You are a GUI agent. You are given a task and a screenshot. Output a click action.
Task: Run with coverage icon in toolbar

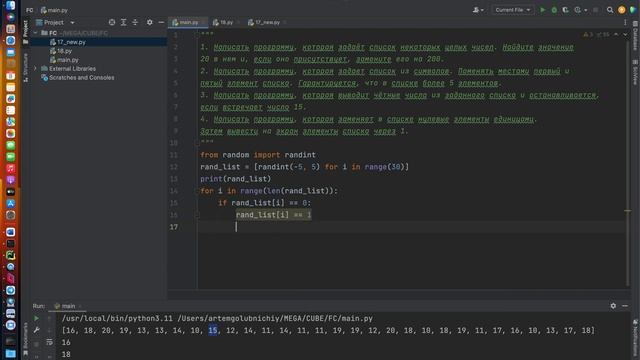[565, 10]
